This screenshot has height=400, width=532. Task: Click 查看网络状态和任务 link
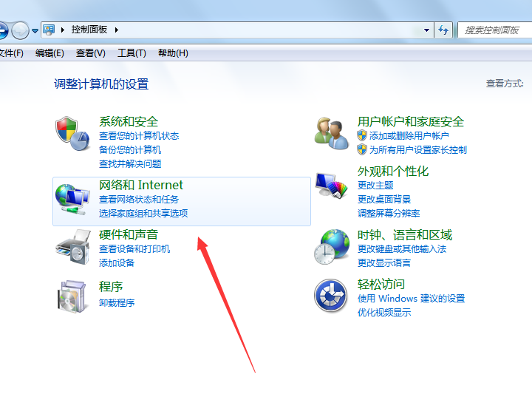point(139,200)
